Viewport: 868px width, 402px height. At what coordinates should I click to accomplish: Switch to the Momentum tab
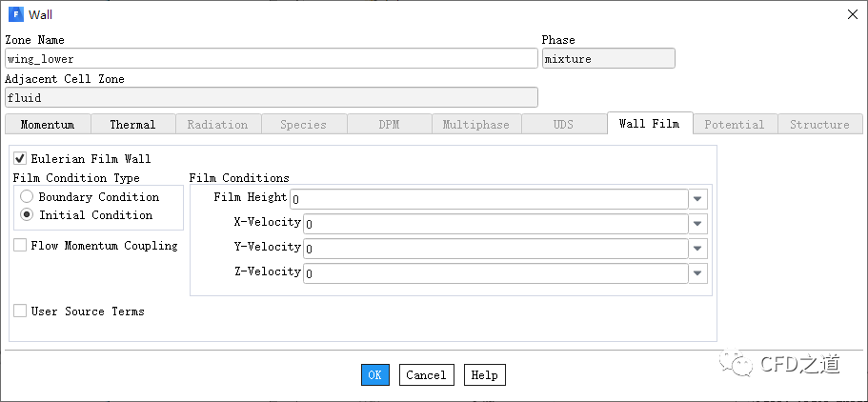tap(48, 125)
